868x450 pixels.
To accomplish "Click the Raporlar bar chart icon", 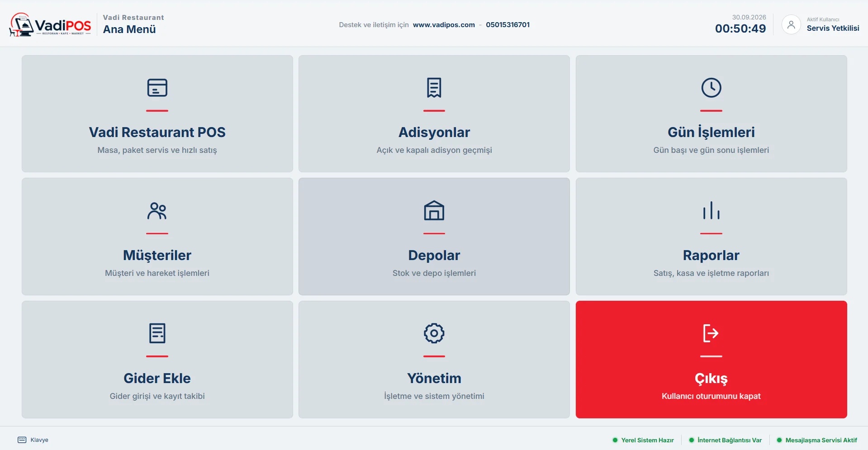I will pos(711,211).
